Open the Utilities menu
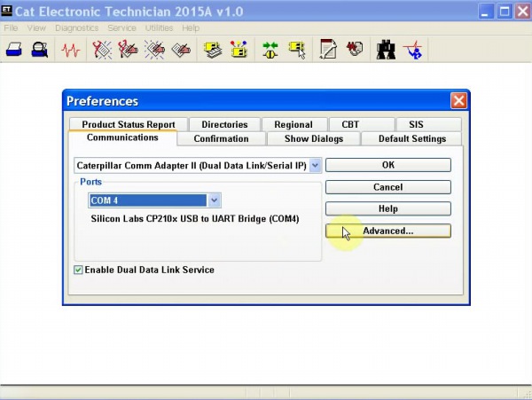 (x=160, y=28)
